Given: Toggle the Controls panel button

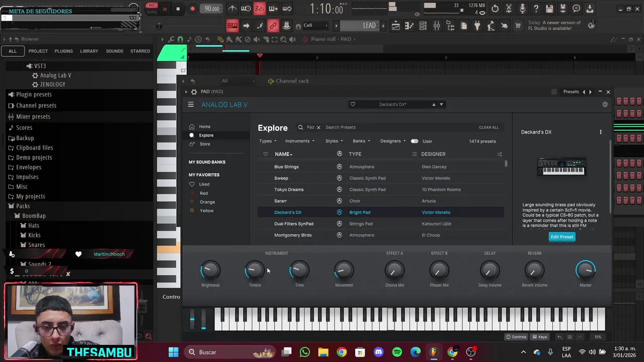Looking at the screenshot, I should coord(517,337).
